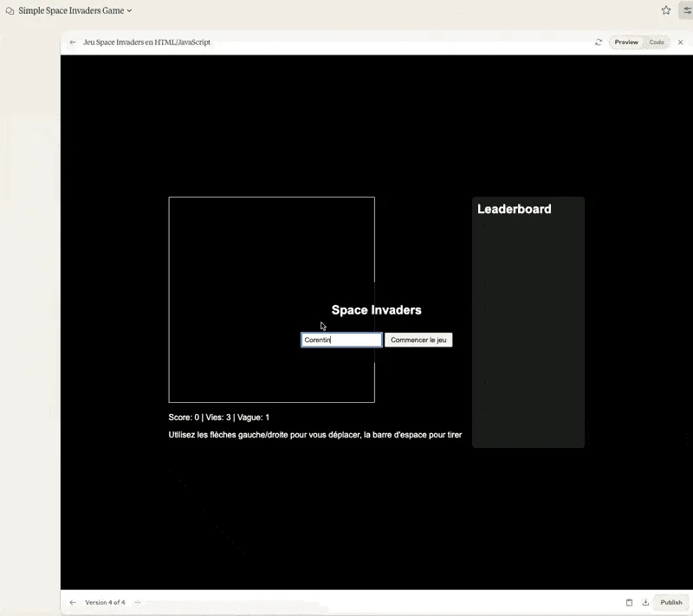
Task: Click the Utilisez les flèches instructions text
Action: point(315,435)
